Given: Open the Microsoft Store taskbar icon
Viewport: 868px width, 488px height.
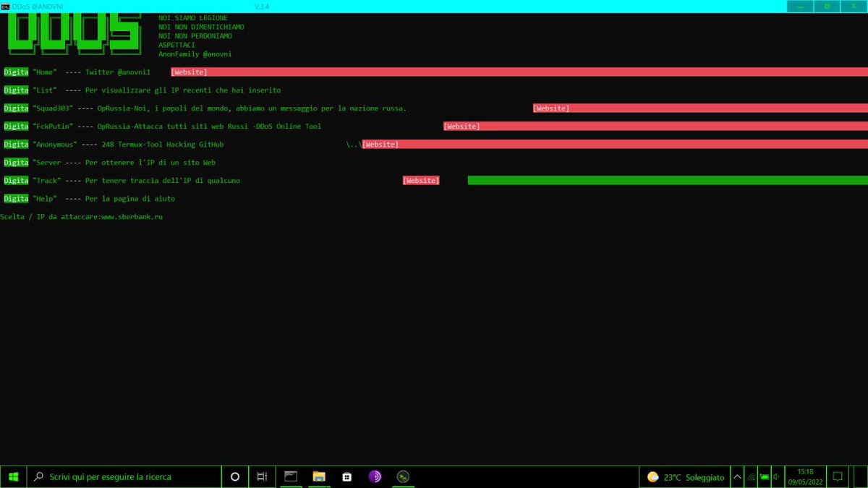Looking at the screenshot, I should [347, 477].
